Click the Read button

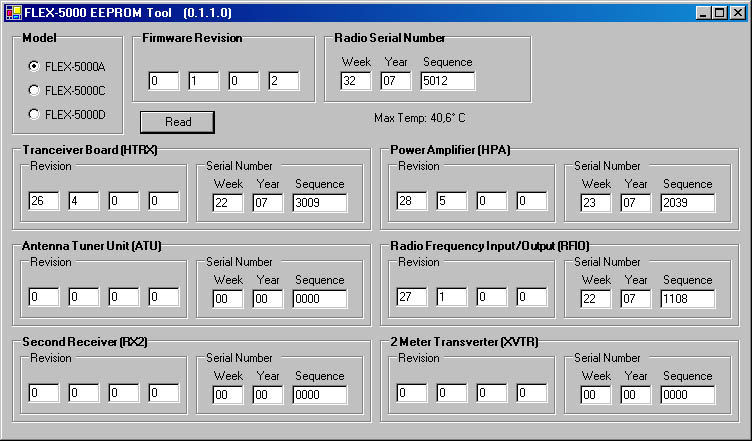point(177,122)
